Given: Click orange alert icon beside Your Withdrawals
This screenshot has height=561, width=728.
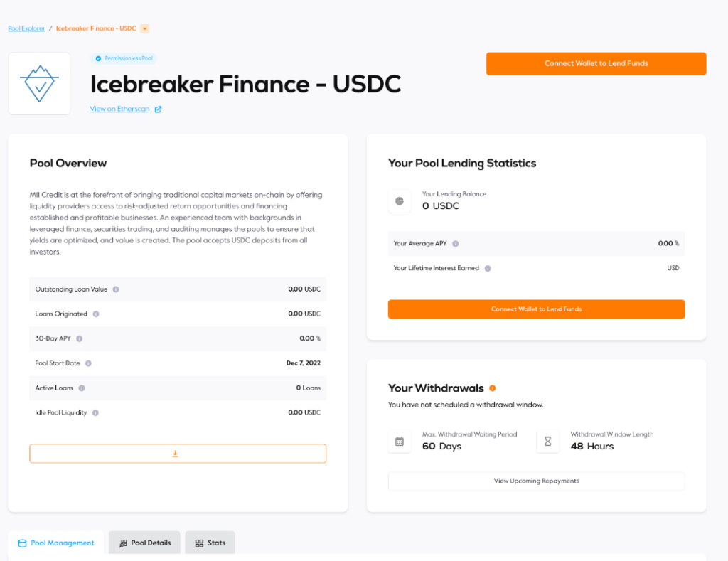Looking at the screenshot, I should tap(493, 388).
